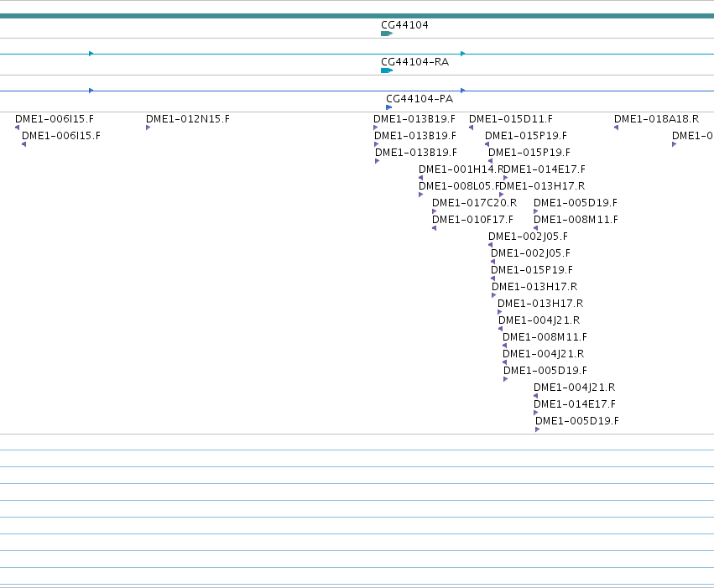Open the CG44104-RA transcript label
714x588 pixels.
coord(414,62)
